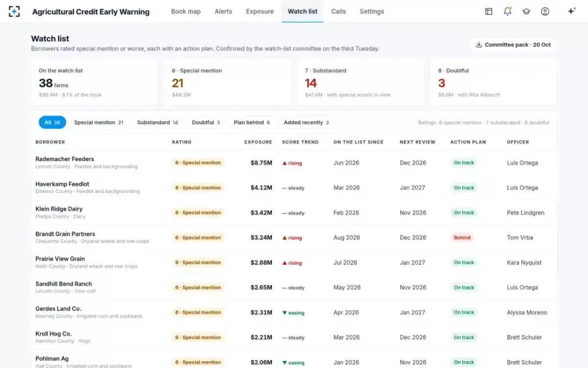Filter by Added recently 2
Screen dimensions: 588x368
click(x=306, y=123)
